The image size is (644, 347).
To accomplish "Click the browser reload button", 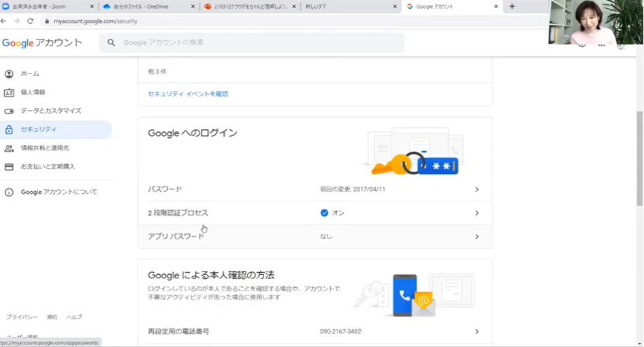I will pos(30,21).
